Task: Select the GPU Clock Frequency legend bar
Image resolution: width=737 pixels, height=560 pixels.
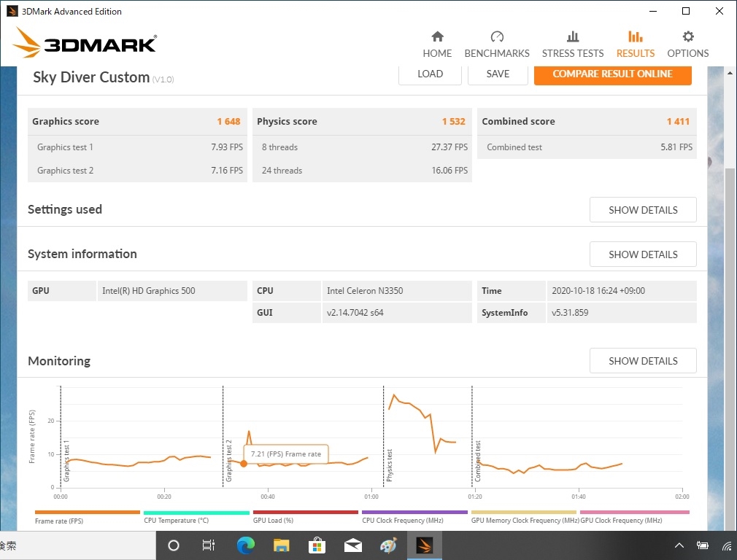Action: pos(635,513)
